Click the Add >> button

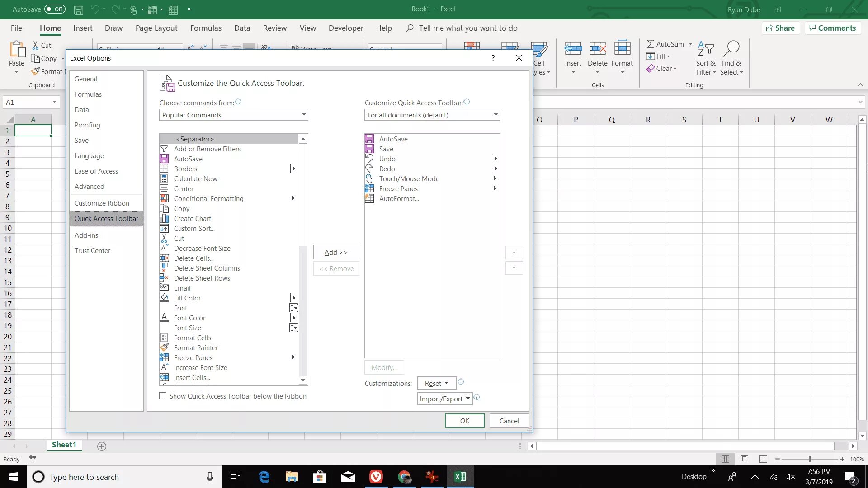(x=336, y=253)
